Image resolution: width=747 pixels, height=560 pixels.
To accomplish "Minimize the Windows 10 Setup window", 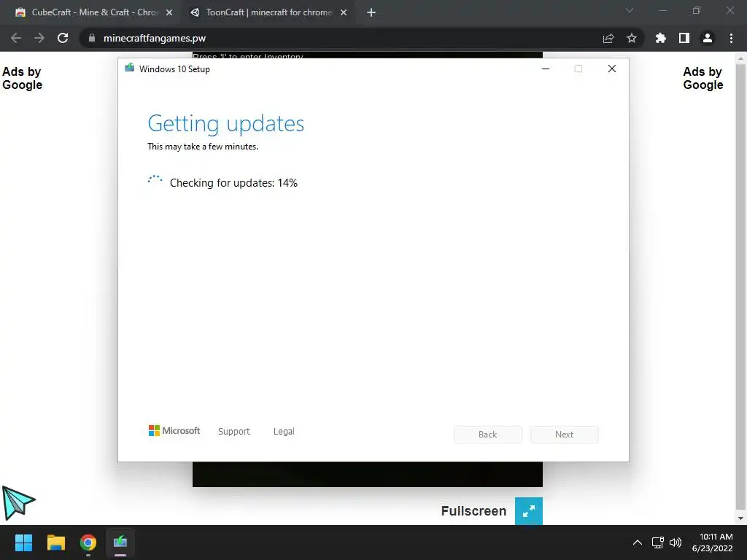I will [x=546, y=69].
